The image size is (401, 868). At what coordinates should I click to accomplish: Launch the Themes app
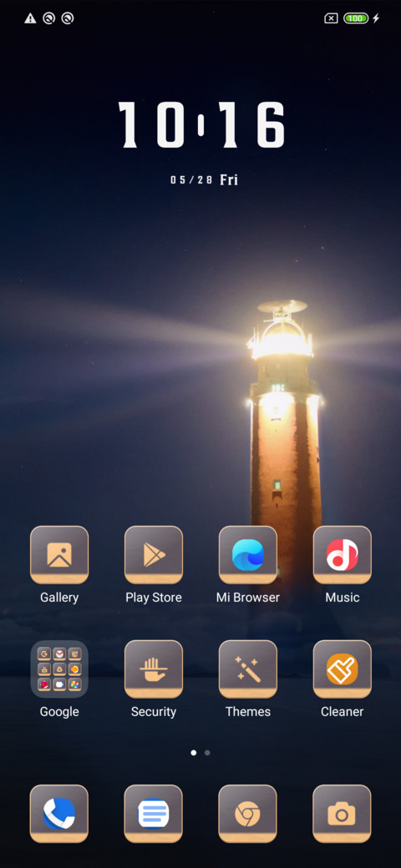247,669
